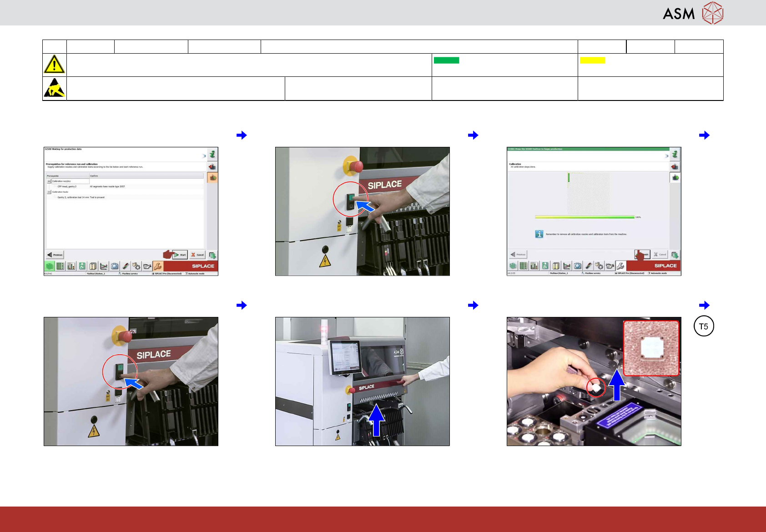
Task: Click 'SIPLACE Pro (Disconnected)' status in Calibration screenshot
Action: tap(630, 273)
